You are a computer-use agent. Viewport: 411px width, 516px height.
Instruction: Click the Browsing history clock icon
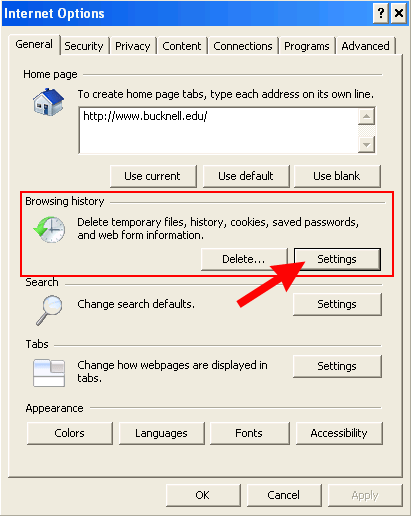(49, 229)
